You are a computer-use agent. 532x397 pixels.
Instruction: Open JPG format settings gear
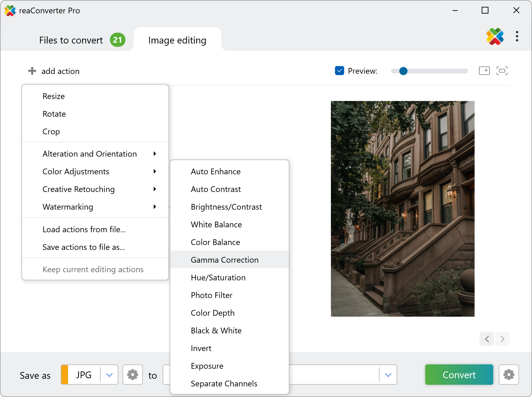click(133, 375)
